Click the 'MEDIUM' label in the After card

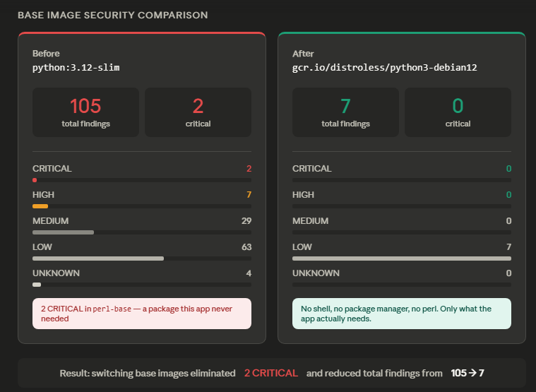click(311, 221)
